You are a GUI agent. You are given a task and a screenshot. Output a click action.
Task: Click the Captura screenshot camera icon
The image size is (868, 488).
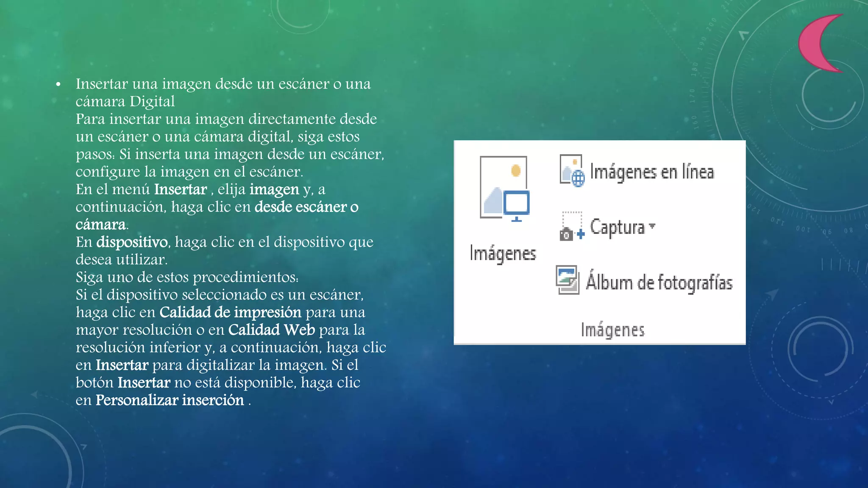573,226
